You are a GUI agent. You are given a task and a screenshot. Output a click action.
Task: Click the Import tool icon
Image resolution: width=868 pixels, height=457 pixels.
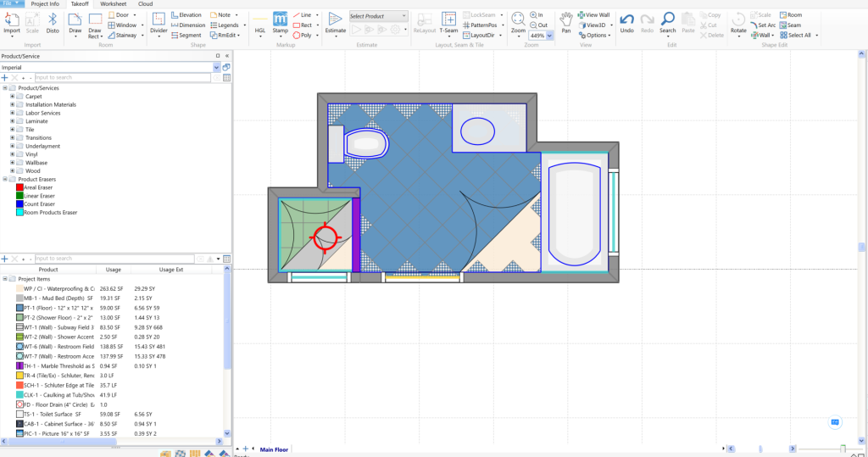click(12, 20)
